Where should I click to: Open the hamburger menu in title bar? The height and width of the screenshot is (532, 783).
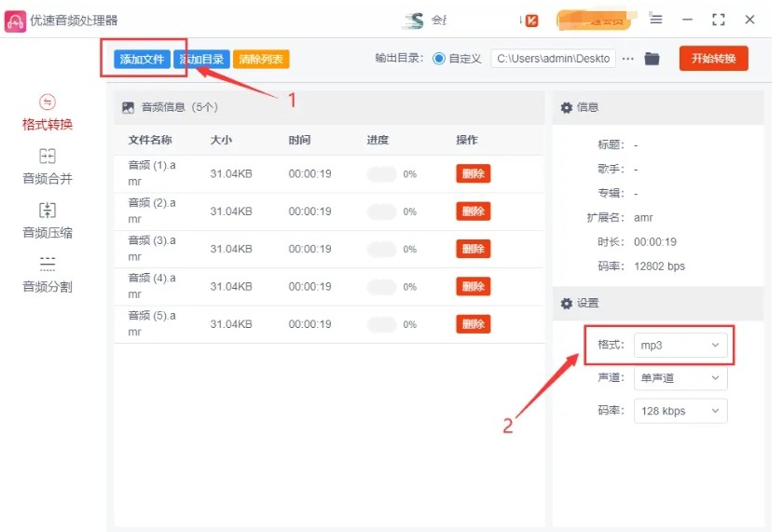pos(656,20)
